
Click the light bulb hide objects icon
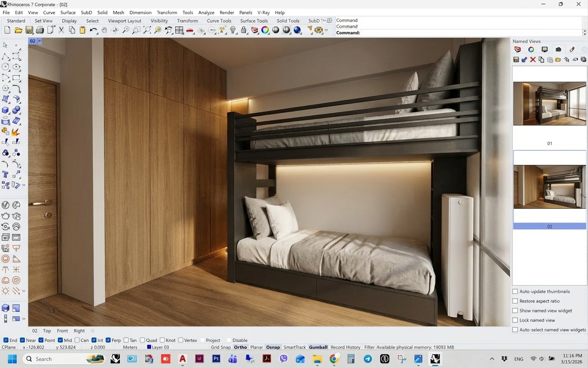(233, 30)
